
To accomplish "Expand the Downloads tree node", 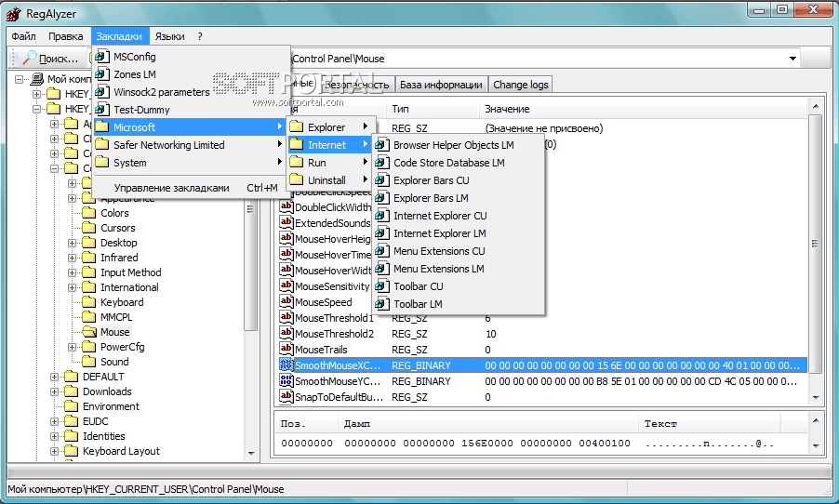I will pos(54,392).
